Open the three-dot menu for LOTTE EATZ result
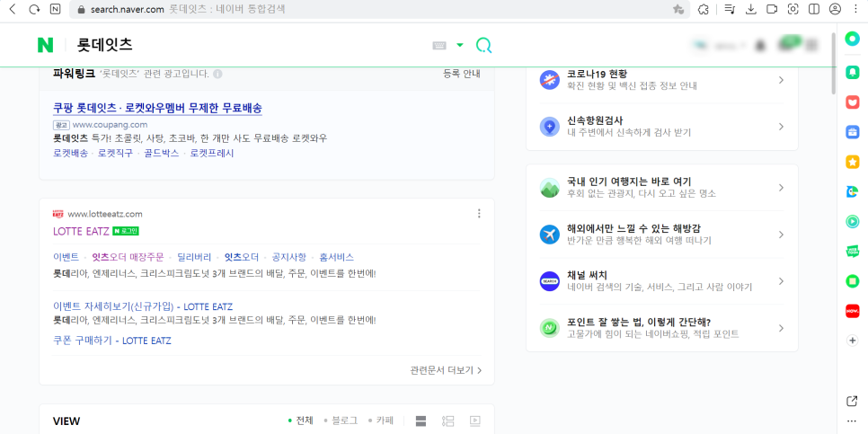The height and width of the screenshot is (434, 868). tap(479, 214)
